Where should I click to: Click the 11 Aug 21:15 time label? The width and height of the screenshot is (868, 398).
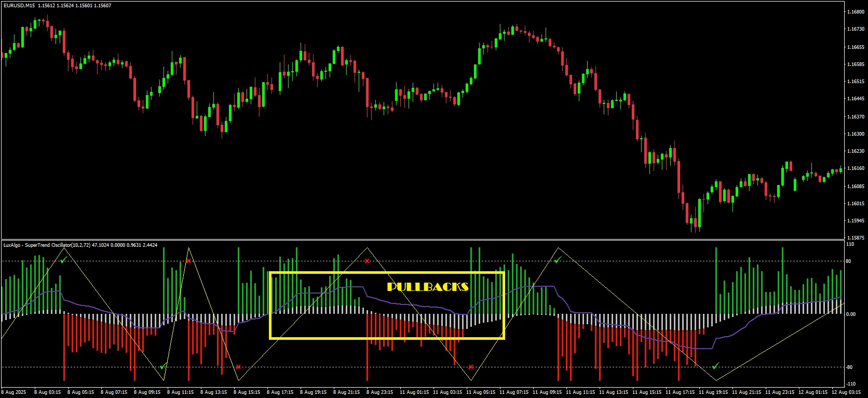(747, 392)
